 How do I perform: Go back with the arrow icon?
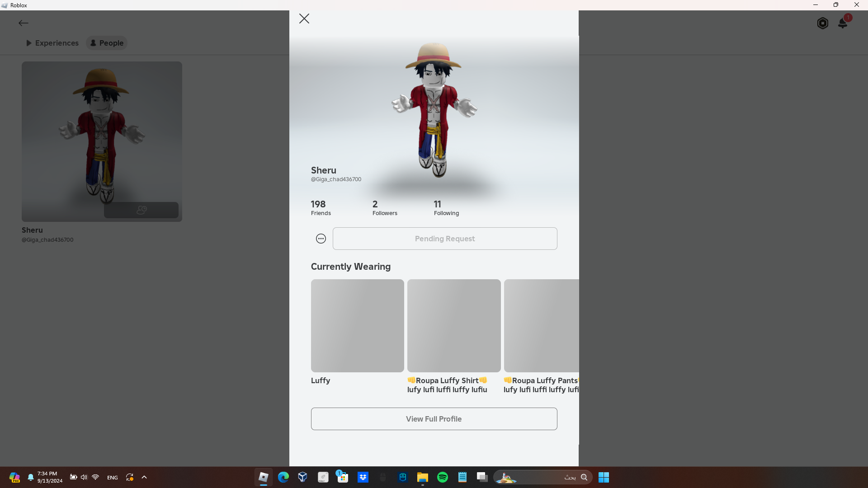[x=24, y=23]
